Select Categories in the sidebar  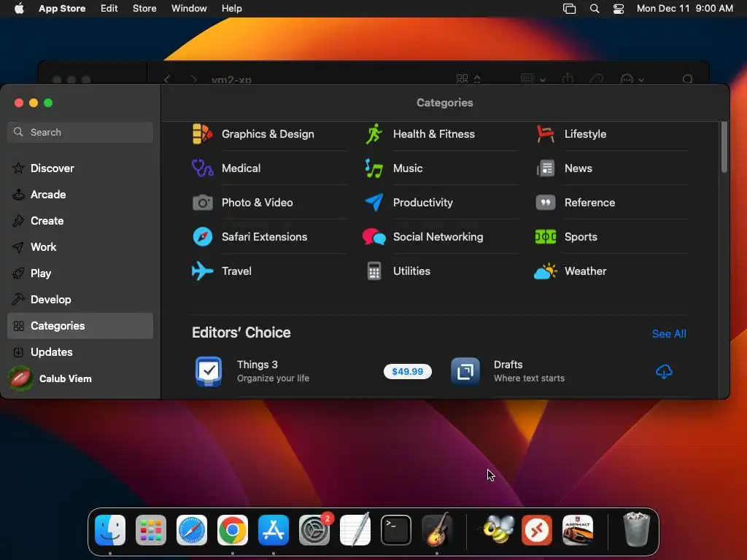(80, 326)
